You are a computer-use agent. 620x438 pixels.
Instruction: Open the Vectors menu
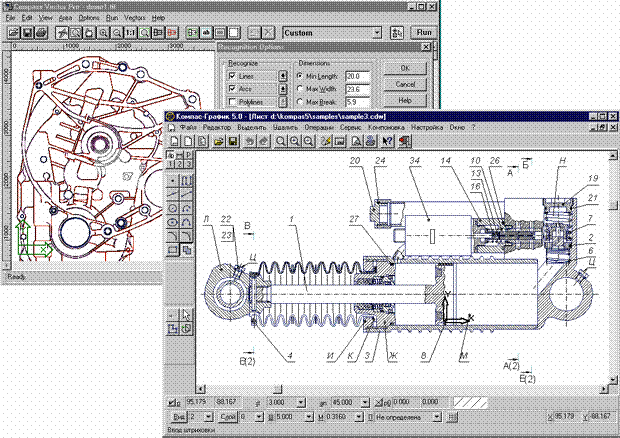pos(134,18)
